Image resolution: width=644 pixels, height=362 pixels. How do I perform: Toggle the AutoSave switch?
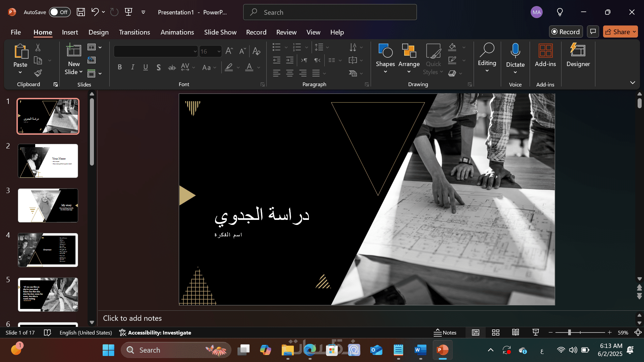tap(60, 12)
